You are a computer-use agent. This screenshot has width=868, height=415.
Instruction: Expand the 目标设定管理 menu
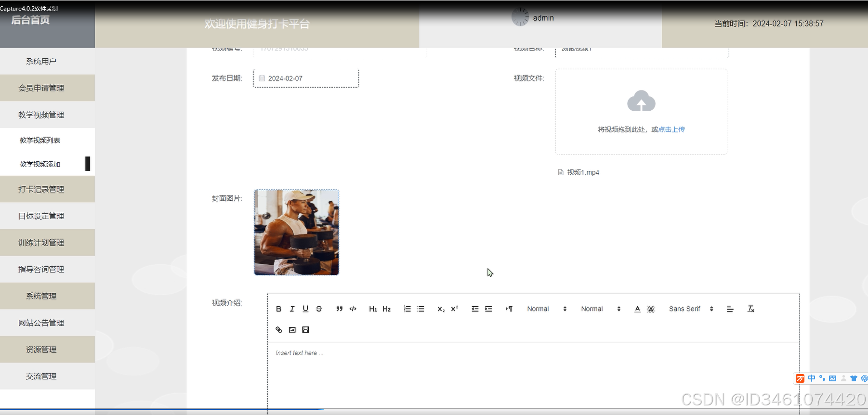[47, 216]
